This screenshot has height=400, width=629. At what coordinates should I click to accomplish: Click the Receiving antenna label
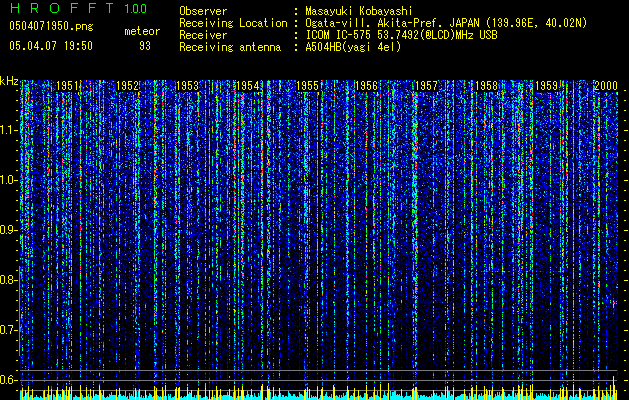click(x=230, y=47)
